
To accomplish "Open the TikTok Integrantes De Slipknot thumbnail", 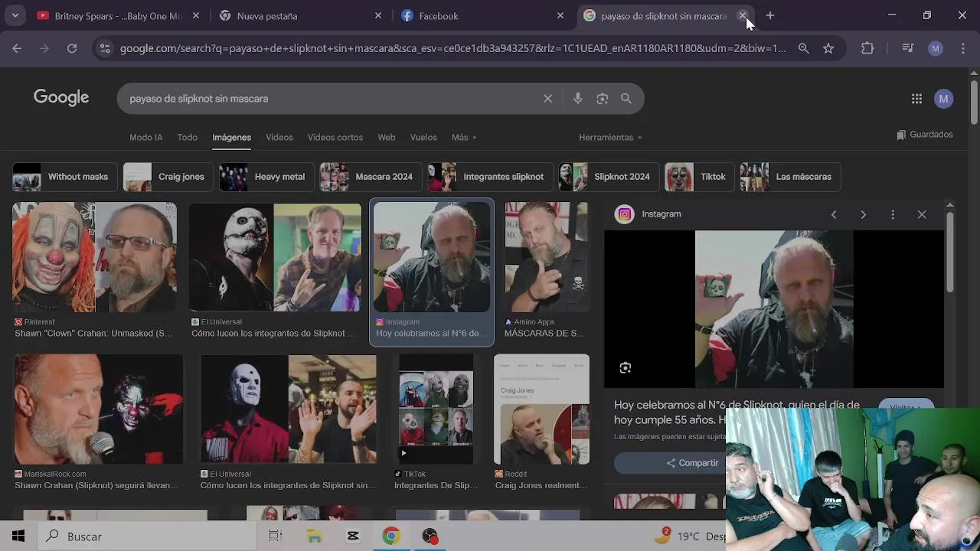I will point(436,409).
